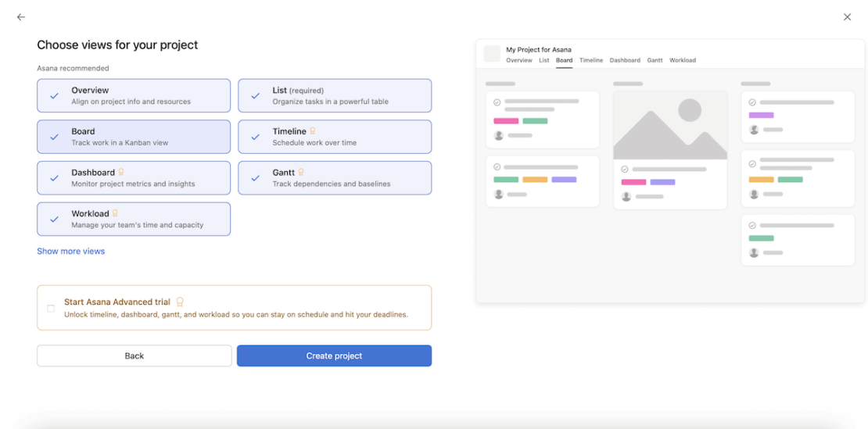Toggle the Timeline view card
This screenshot has width=868, height=429.
click(335, 137)
